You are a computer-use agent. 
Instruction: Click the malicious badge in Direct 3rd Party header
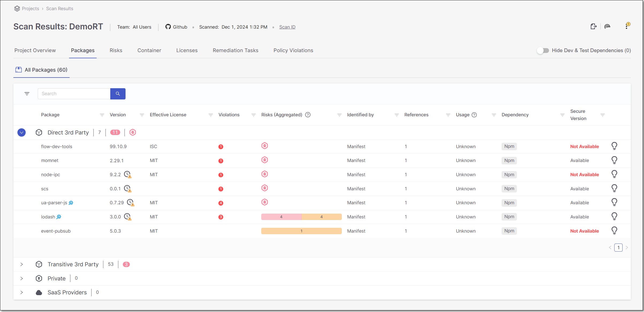[x=132, y=132]
